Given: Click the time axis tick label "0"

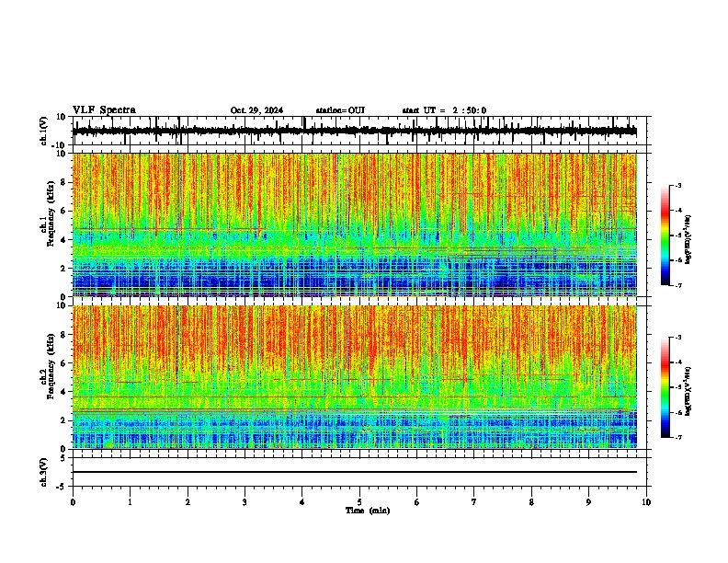Looking at the screenshot, I should click(73, 502).
